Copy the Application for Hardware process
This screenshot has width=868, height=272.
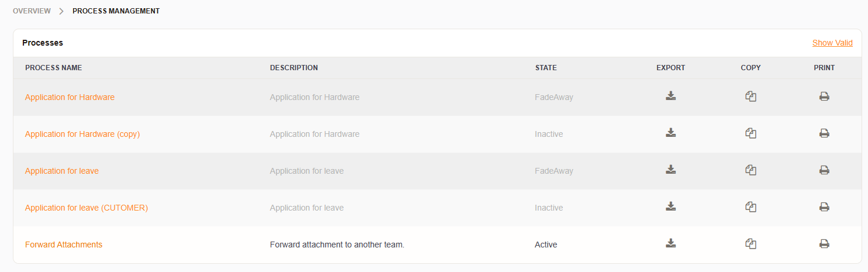pos(751,97)
